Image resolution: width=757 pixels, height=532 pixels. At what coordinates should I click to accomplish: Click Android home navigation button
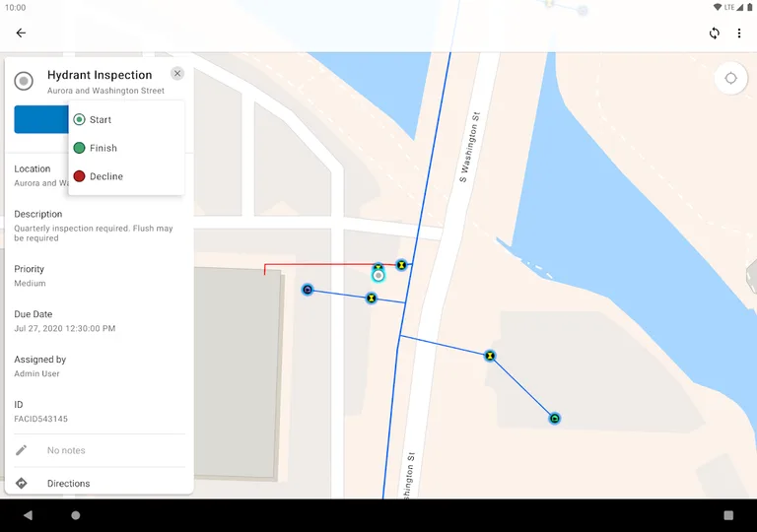point(75,515)
